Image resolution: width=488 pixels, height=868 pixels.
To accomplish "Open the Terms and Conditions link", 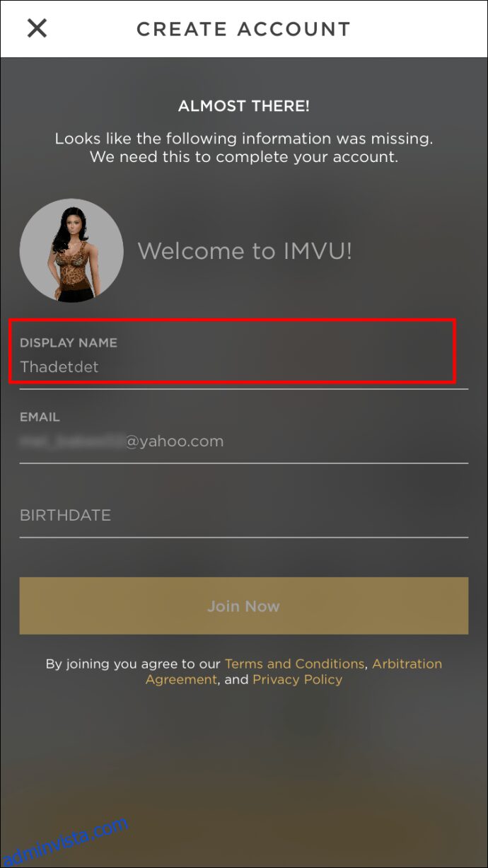I will 294,664.
